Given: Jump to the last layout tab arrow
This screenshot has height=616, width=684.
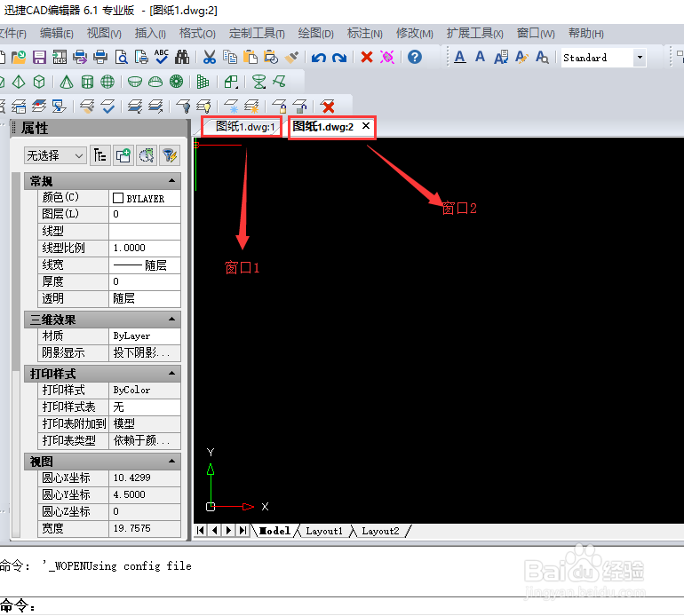Looking at the screenshot, I should (243, 531).
